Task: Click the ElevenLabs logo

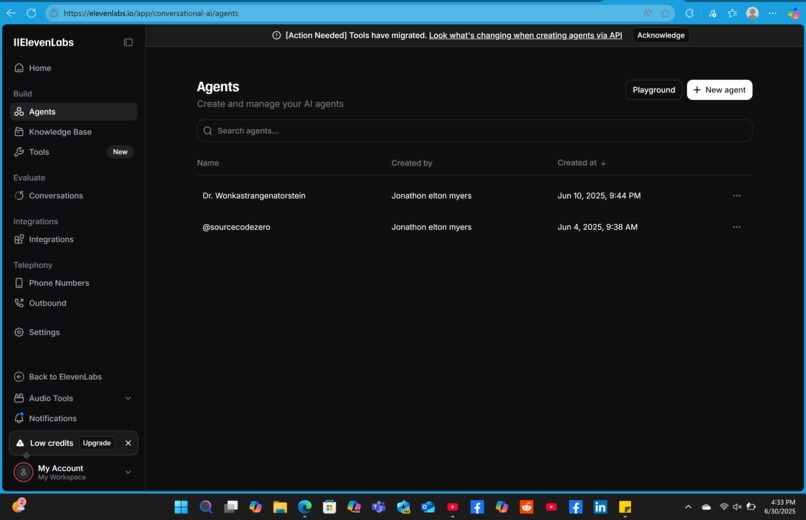Action: coord(44,43)
